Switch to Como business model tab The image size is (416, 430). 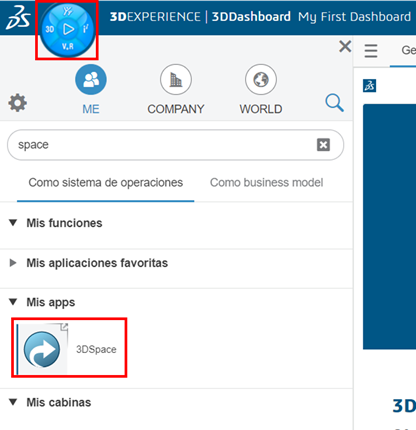pyautogui.click(x=266, y=183)
